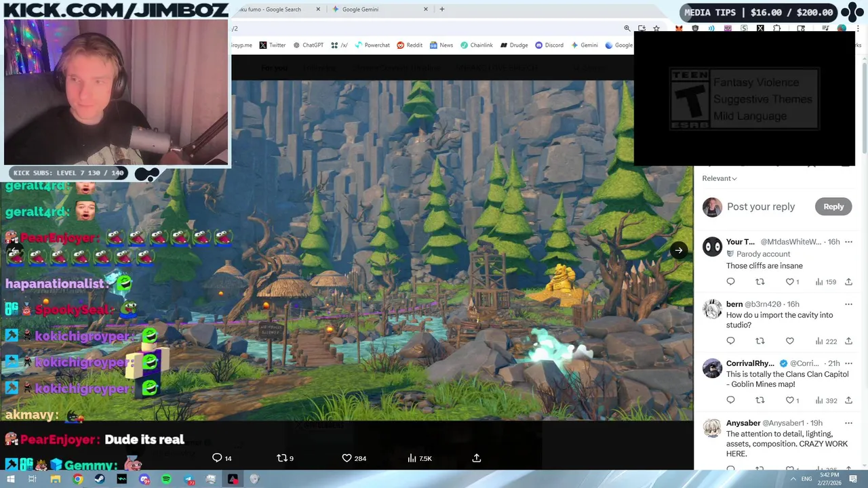The width and height of the screenshot is (868, 488).
Task: Open replies icon showing 14 under media
Action: pyautogui.click(x=222, y=458)
